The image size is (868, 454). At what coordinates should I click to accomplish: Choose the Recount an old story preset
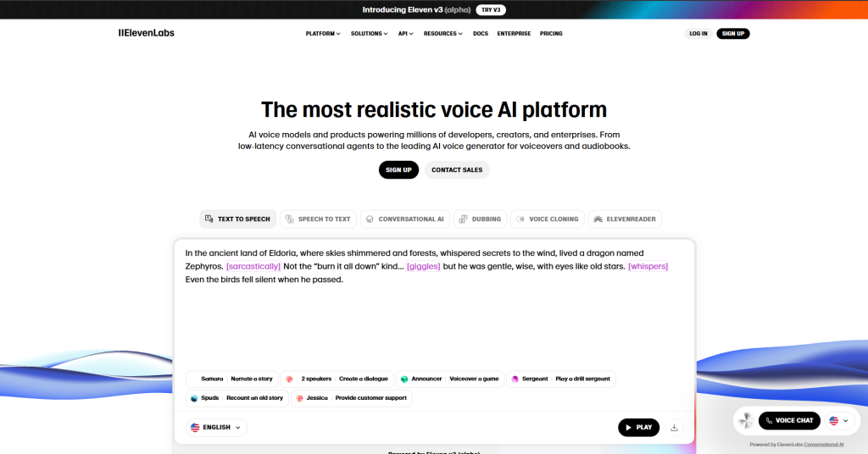(x=237, y=398)
